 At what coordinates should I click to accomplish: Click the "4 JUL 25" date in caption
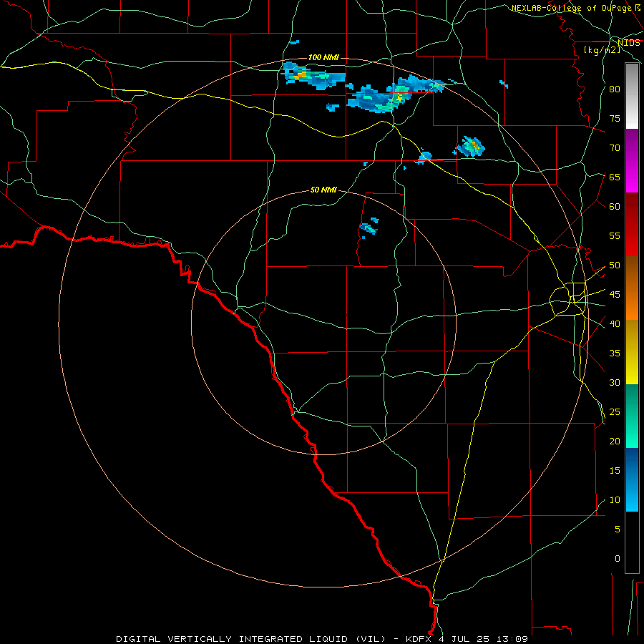(x=465, y=639)
